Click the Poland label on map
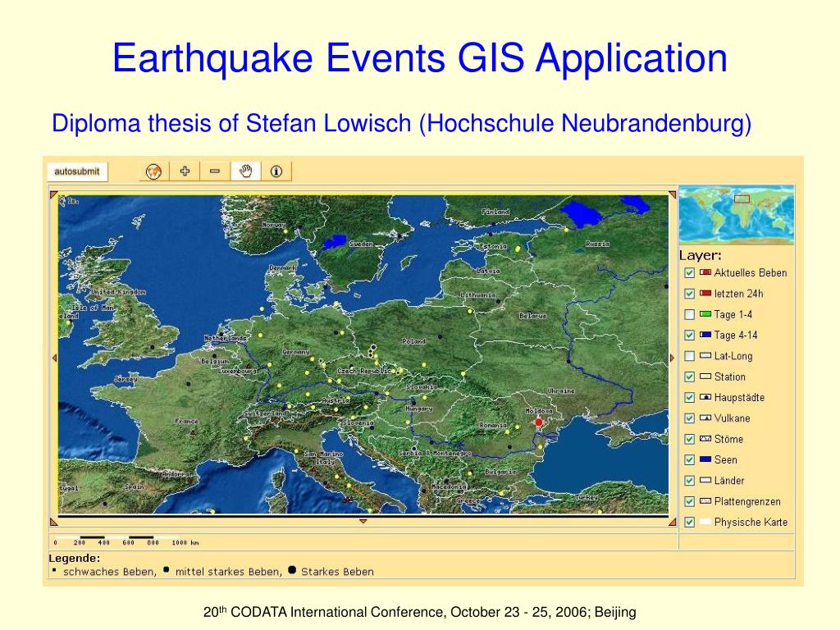The height and width of the screenshot is (630, 840). pos(413,341)
